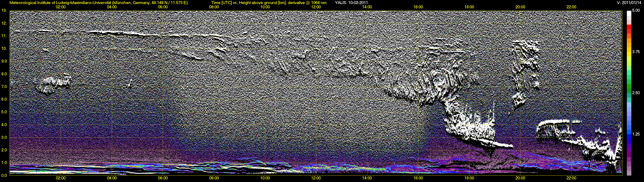Screen dimensions: 644x182
Task: Click the 12:00 time label on bottom axis
Action: tap(316, 178)
